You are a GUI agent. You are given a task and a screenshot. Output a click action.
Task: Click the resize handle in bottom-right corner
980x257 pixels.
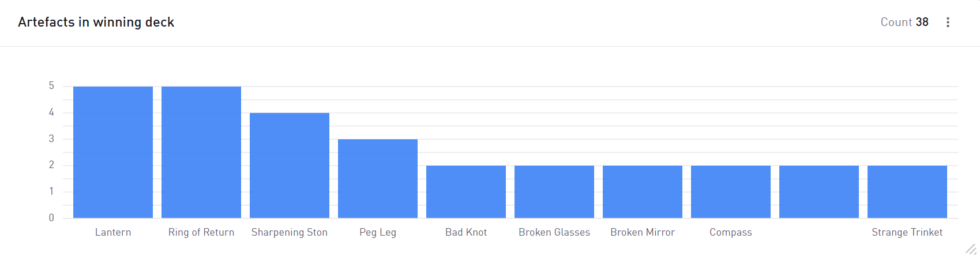tap(971, 249)
